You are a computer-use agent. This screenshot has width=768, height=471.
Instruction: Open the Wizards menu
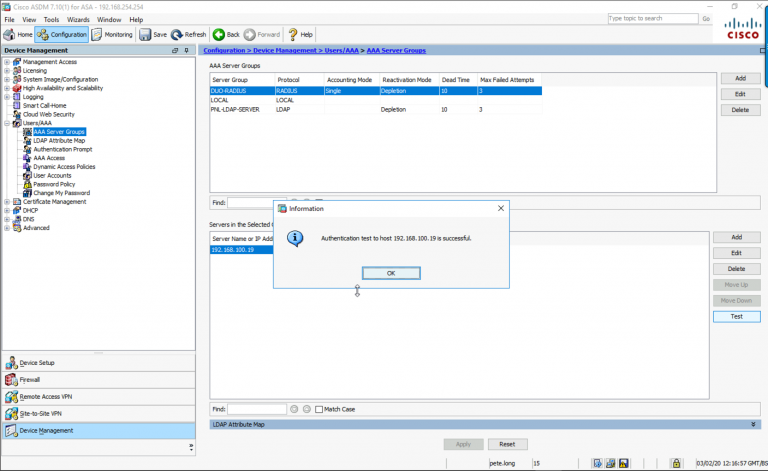pyautogui.click(x=78, y=20)
